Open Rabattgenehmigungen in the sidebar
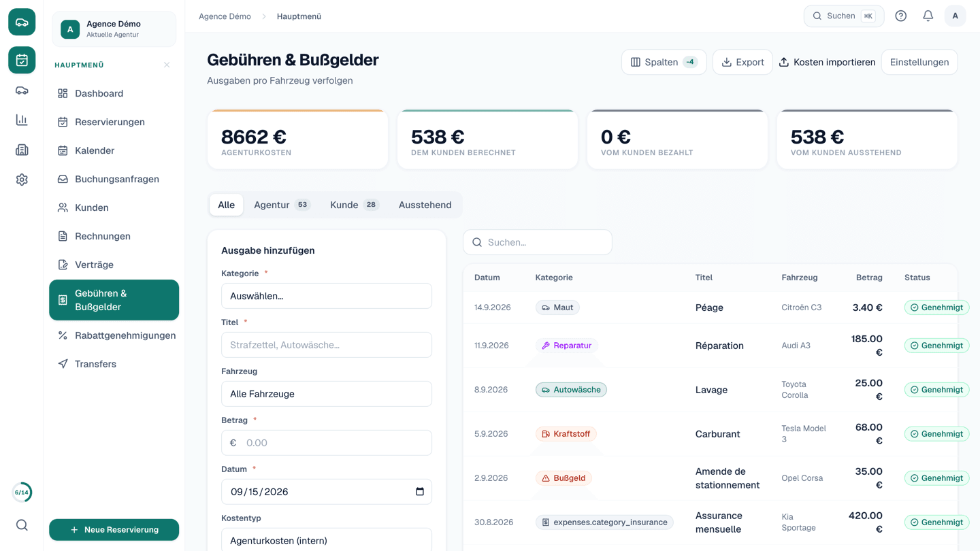Image resolution: width=980 pixels, height=551 pixels. 114,335
